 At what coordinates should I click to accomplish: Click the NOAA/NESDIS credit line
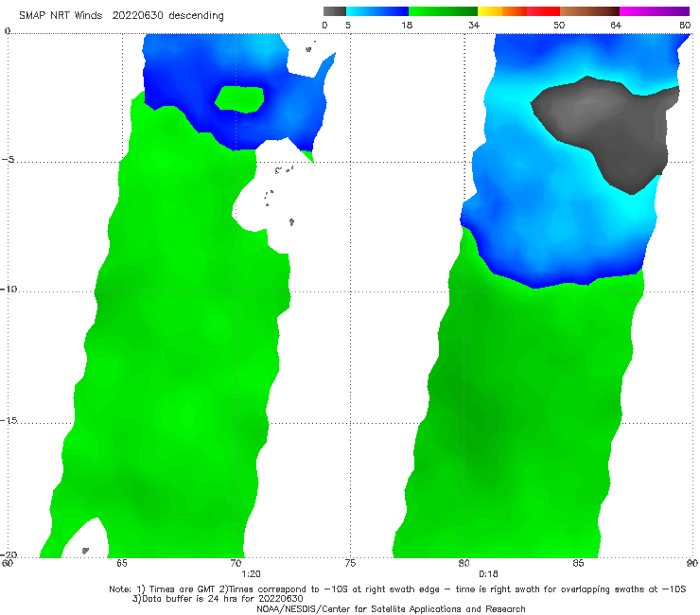[x=391, y=609]
